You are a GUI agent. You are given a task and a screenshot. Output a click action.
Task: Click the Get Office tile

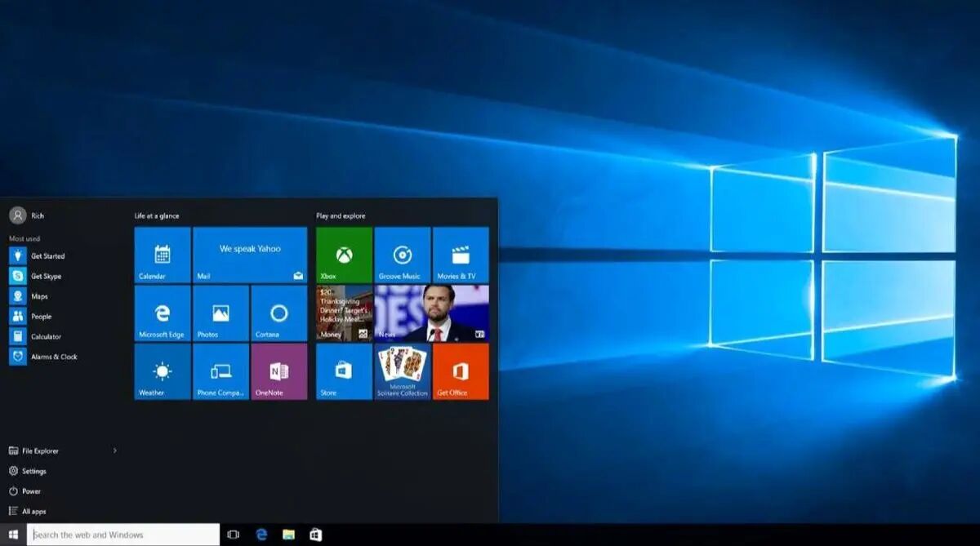(x=461, y=371)
